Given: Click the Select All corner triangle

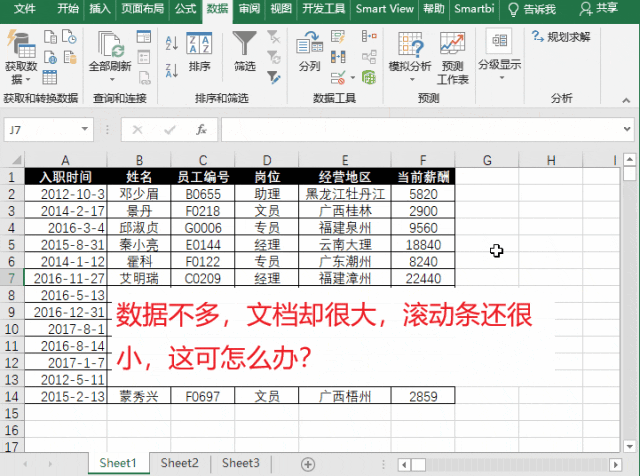Looking at the screenshot, I should [x=16, y=160].
